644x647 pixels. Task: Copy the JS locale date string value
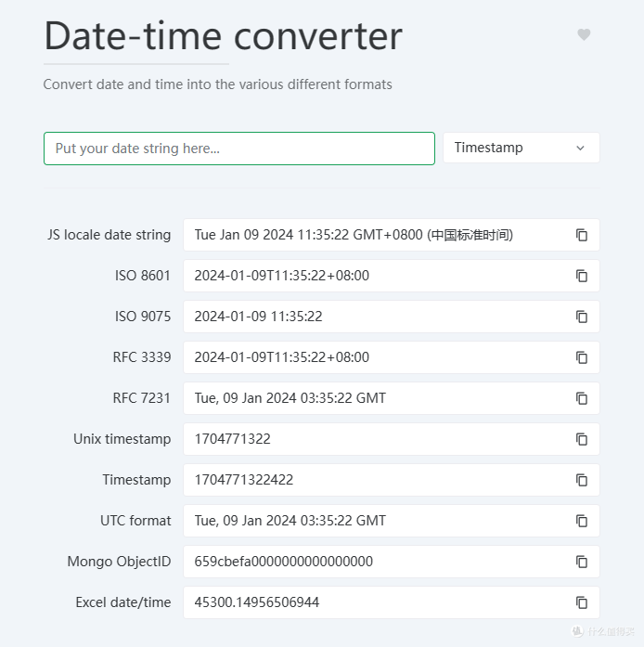tap(582, 235)
